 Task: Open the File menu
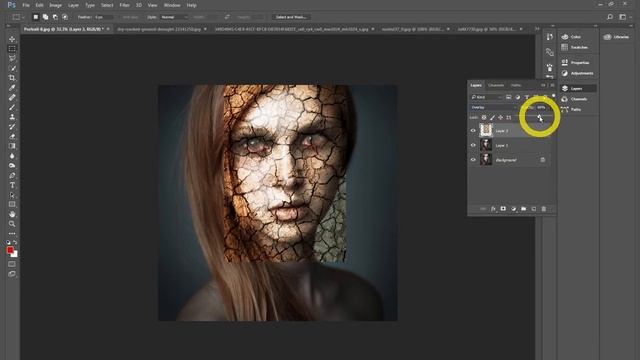click(26, 5)
